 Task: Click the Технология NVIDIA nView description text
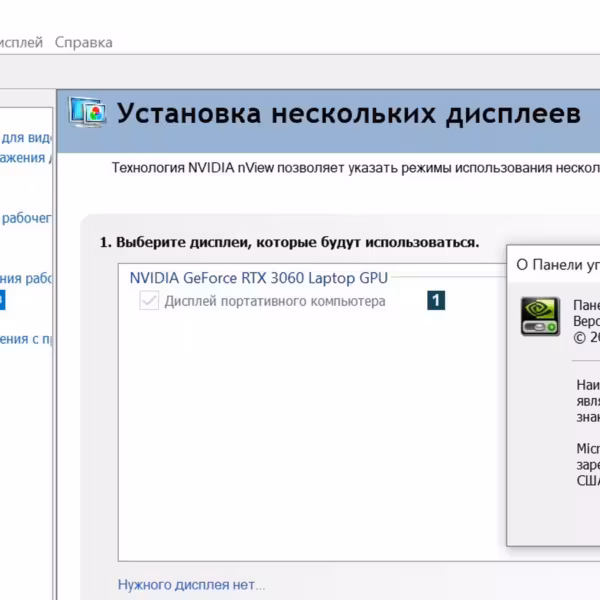[355, 168]
